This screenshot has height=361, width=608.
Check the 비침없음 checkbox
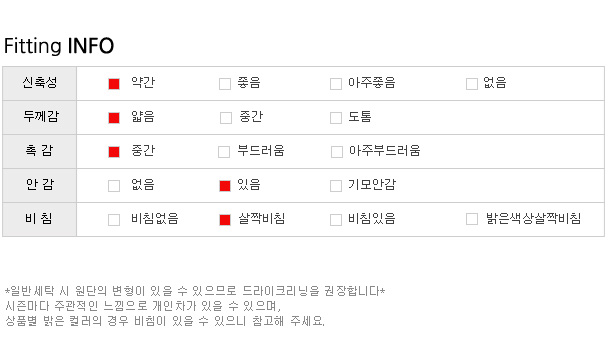point(114,220)
